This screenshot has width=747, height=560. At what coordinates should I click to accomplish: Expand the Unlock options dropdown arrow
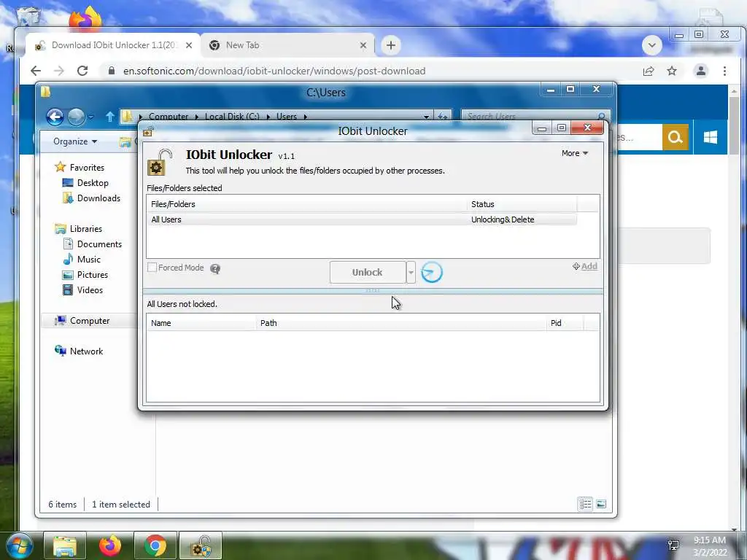(411, 273)
